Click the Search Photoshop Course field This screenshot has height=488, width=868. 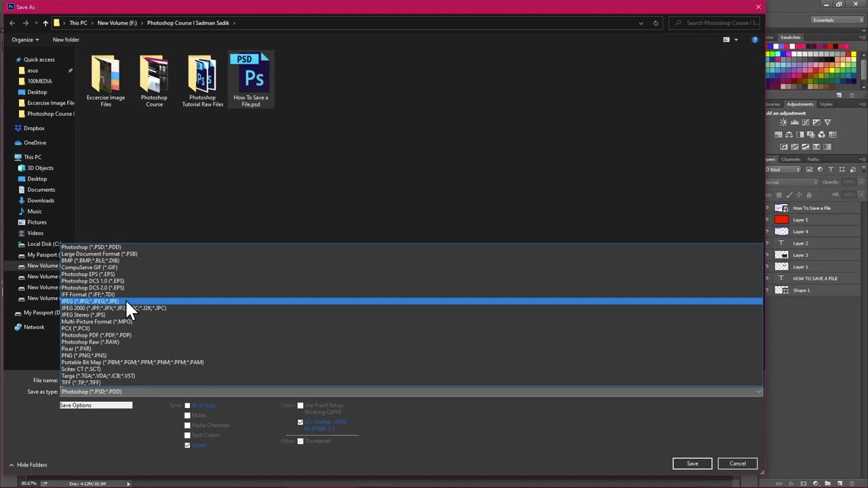715,23
